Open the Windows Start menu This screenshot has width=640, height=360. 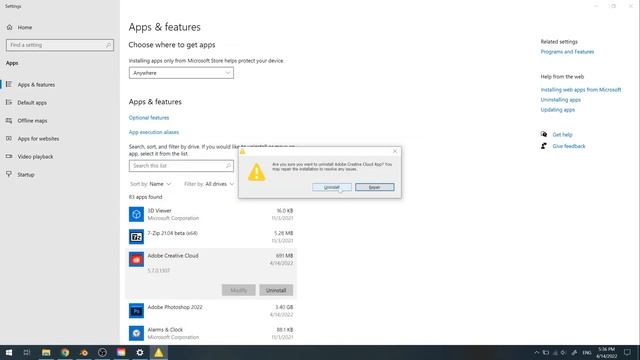[9, 352]
